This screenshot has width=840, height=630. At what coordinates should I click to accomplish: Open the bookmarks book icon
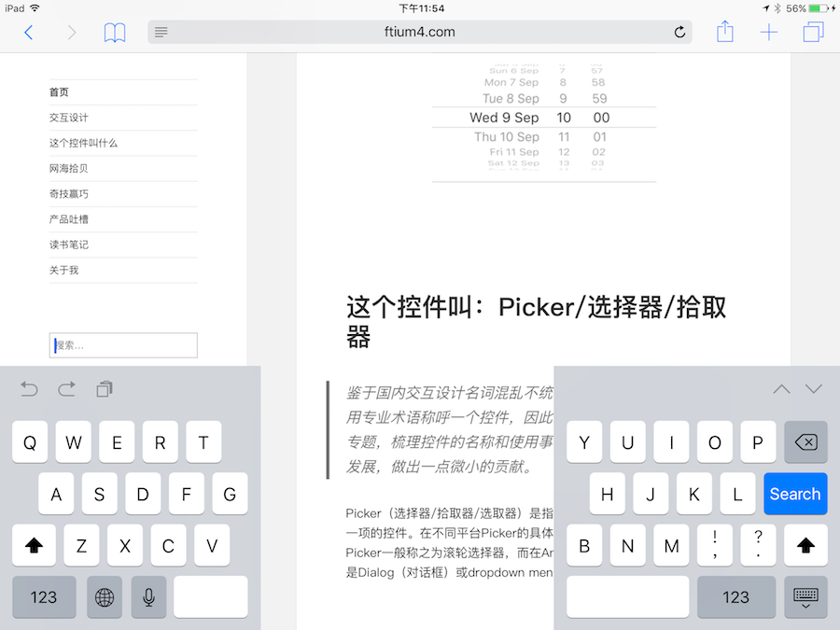tap(115, 33)
